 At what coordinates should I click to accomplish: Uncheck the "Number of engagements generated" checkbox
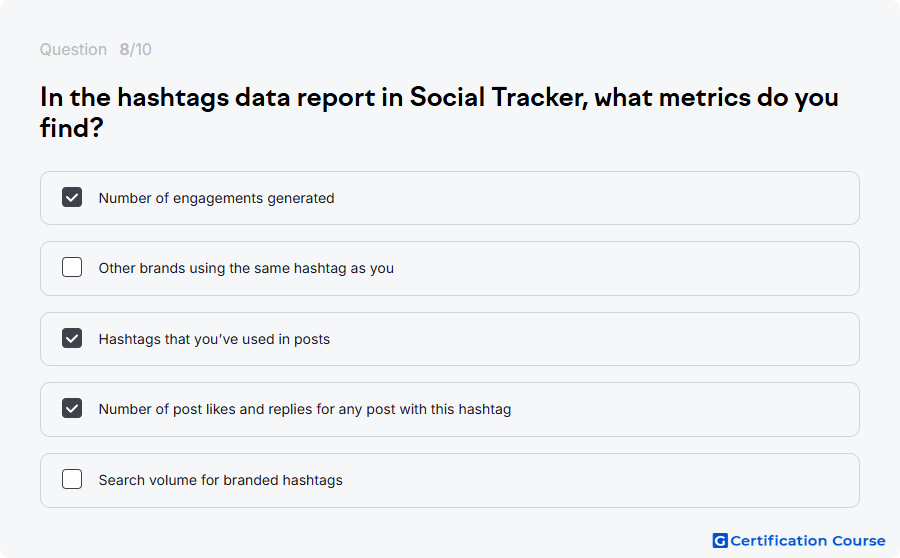point(72,197)
